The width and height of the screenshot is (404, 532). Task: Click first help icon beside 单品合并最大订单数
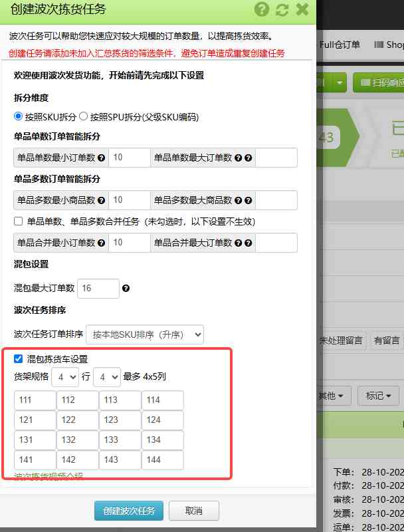(x=239, y=243)
